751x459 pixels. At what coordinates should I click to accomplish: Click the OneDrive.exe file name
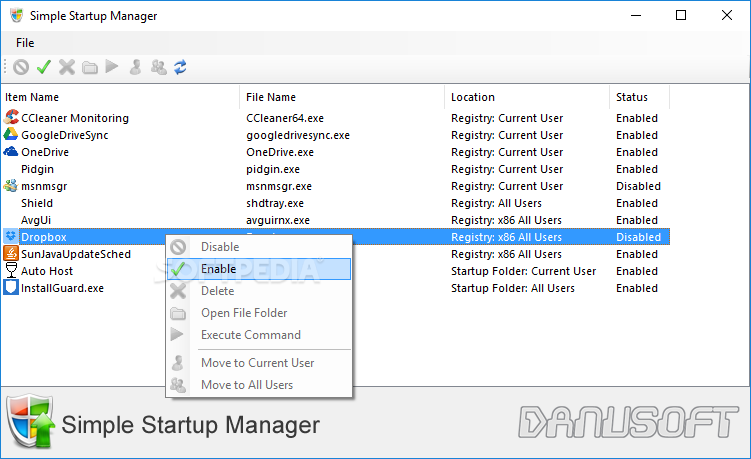[280, 152]
